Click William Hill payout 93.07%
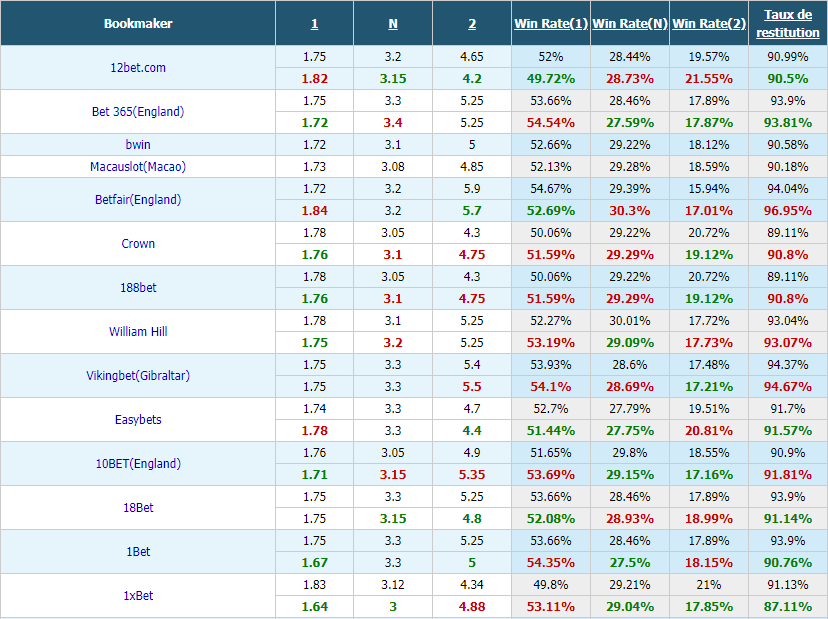 tap(788, 343)
